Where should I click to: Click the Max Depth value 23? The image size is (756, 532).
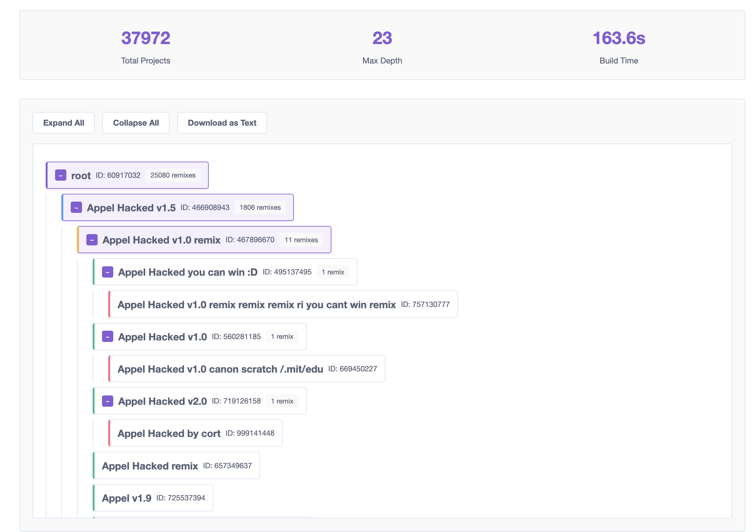(382, 38)
